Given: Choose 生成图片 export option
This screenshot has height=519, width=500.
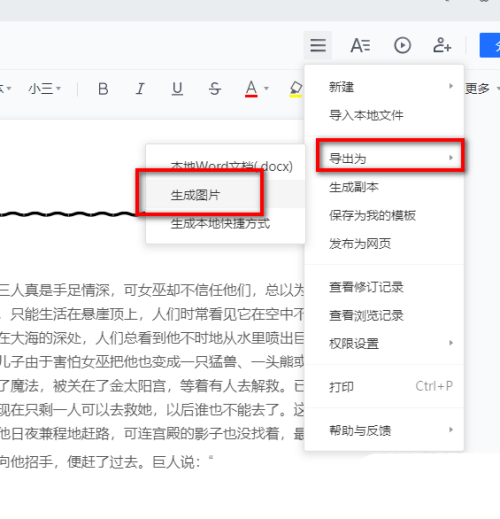Looking at the screenshot, I should [x=225, y=195].
